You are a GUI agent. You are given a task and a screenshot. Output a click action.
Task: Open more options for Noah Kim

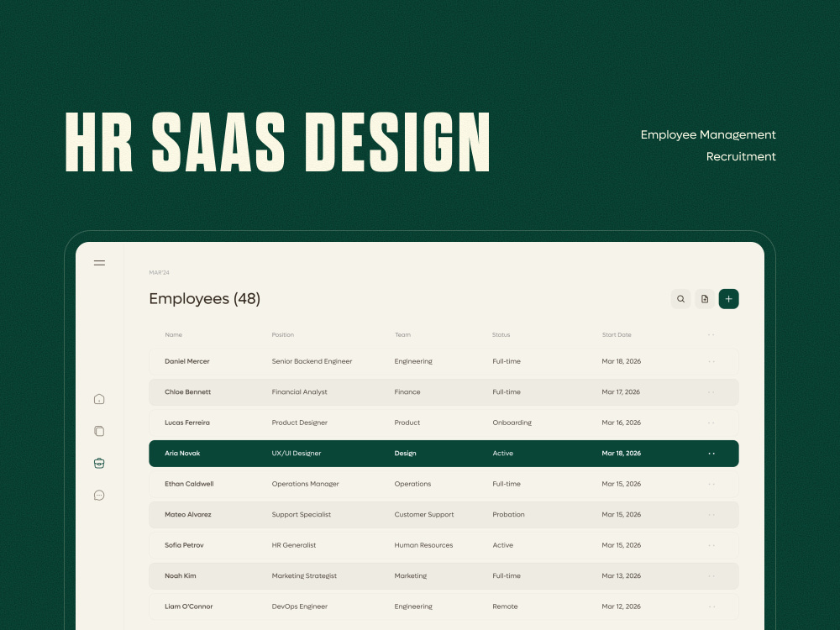point(711,576)
